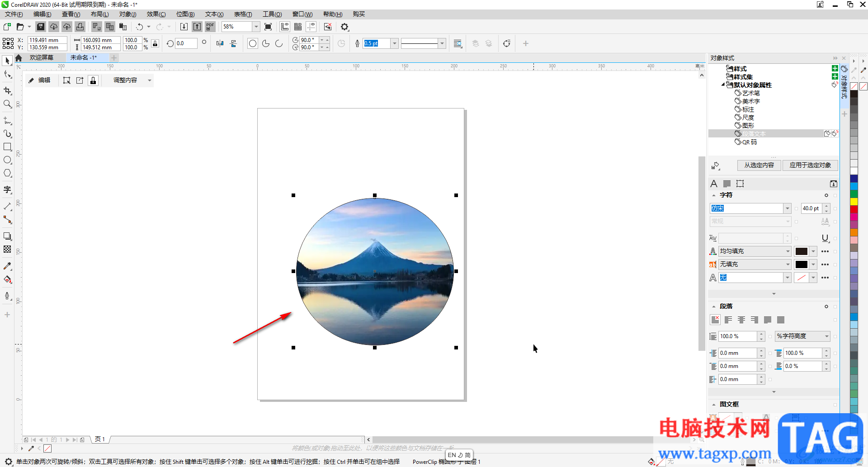The height and width of the screenshot is (467, 868).
Task: Select the Polygon tool
Action: click(7, 173)
